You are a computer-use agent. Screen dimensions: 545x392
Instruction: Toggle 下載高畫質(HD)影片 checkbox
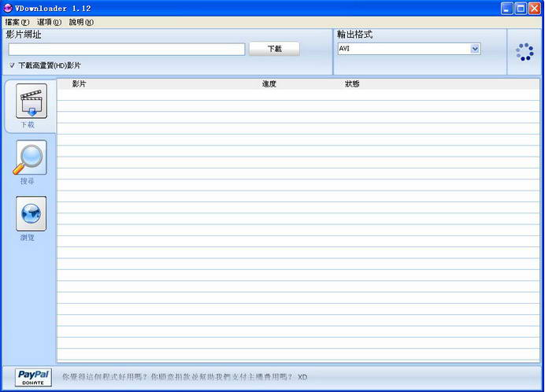point(12,65)
